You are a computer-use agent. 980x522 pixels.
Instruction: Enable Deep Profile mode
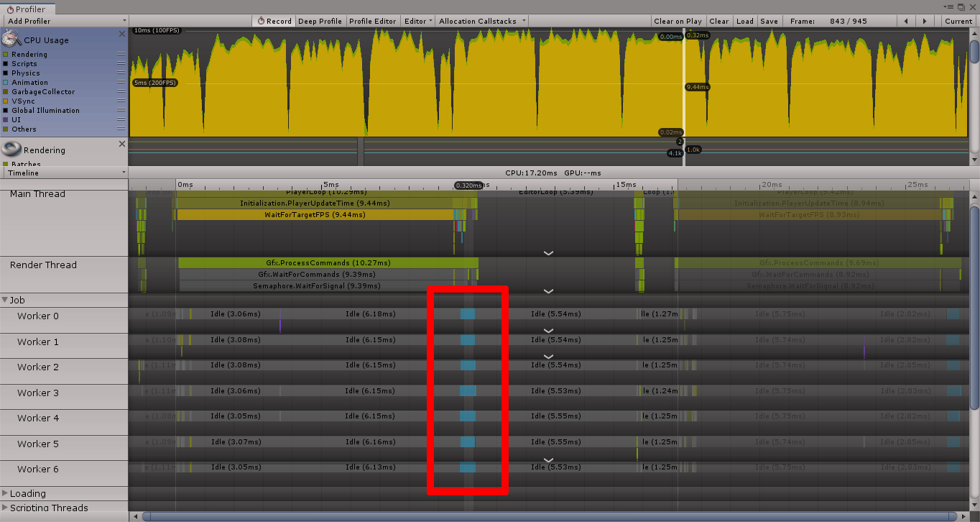(320, 21)
